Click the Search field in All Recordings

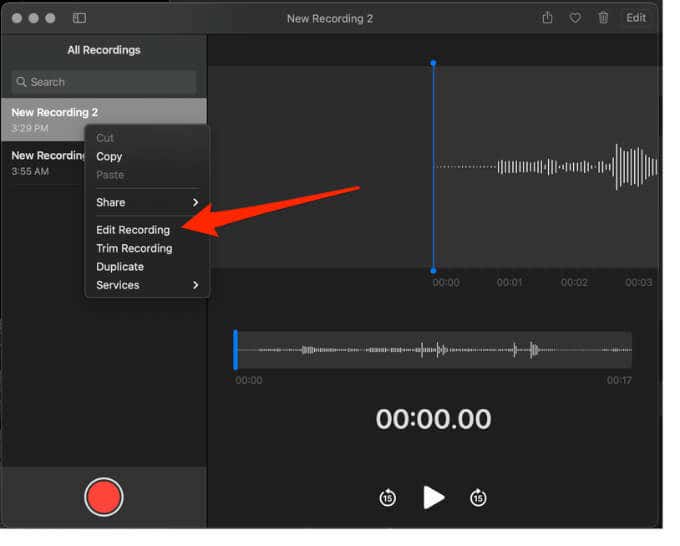[x=103, y=82]
